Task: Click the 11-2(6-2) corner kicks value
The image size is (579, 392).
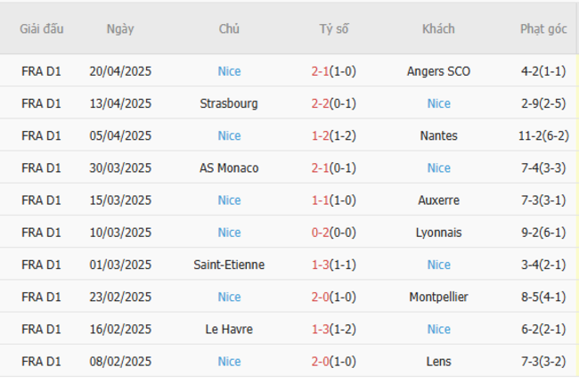Action: (x=543, y=135)
